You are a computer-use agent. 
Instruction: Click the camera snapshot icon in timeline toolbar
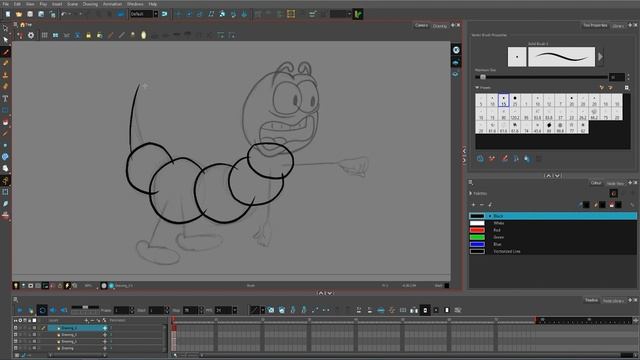[271, 310]
